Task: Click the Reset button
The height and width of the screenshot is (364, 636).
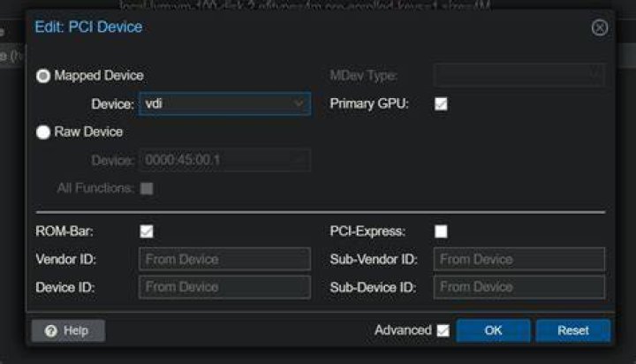Action: point(572,330)
